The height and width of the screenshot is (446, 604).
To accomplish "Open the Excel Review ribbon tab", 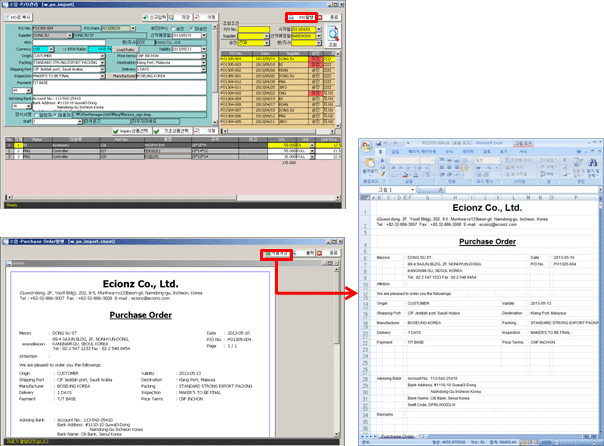I will pyautogui.click(x=487, y=152).
